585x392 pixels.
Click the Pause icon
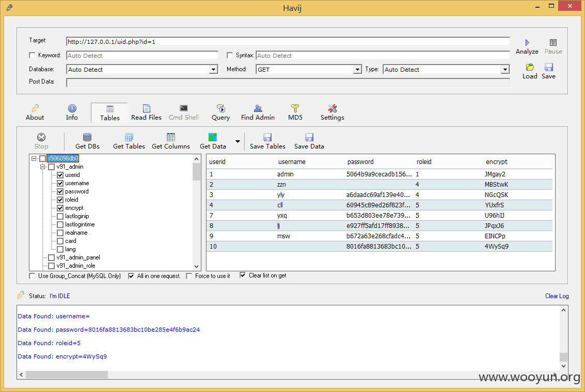[x=554, y=42]
